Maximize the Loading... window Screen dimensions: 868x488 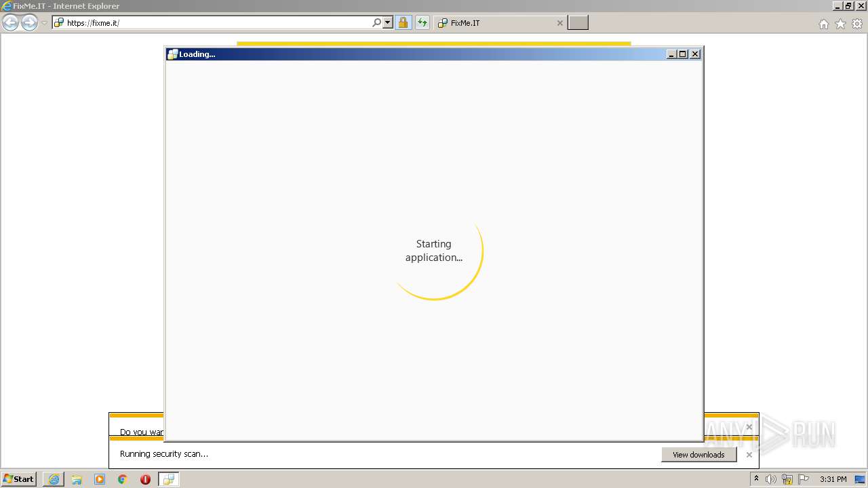(x=683, y=54)
